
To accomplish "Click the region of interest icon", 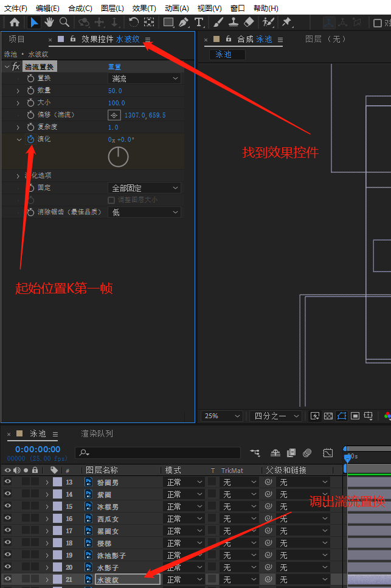I will tap(355, 416).
